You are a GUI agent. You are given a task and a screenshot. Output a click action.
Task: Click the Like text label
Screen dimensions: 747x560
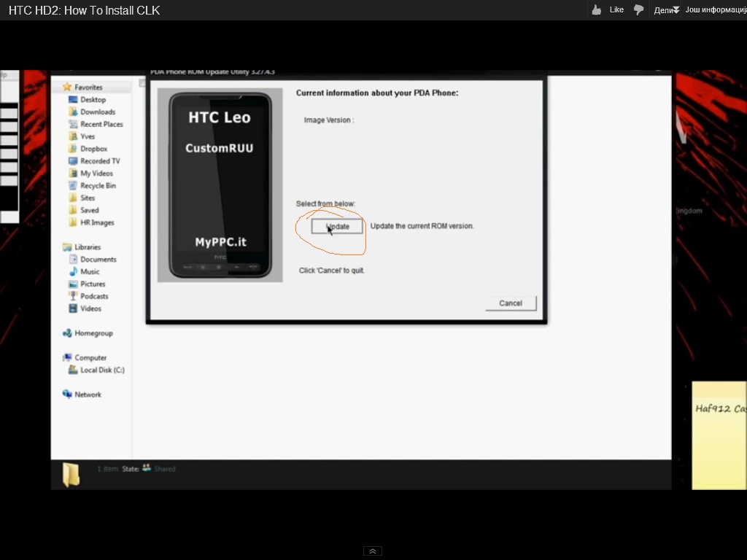(616, 10)
